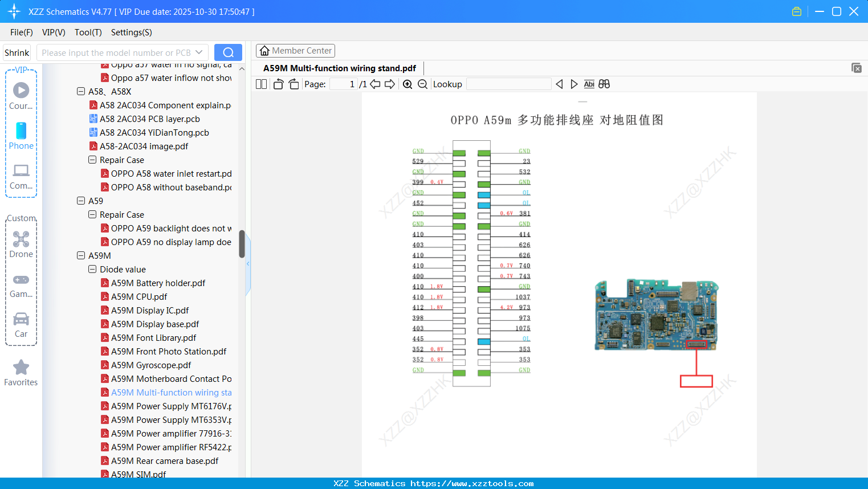Go to the previous page arrow
868x489 pixels.
click(375, 84)
